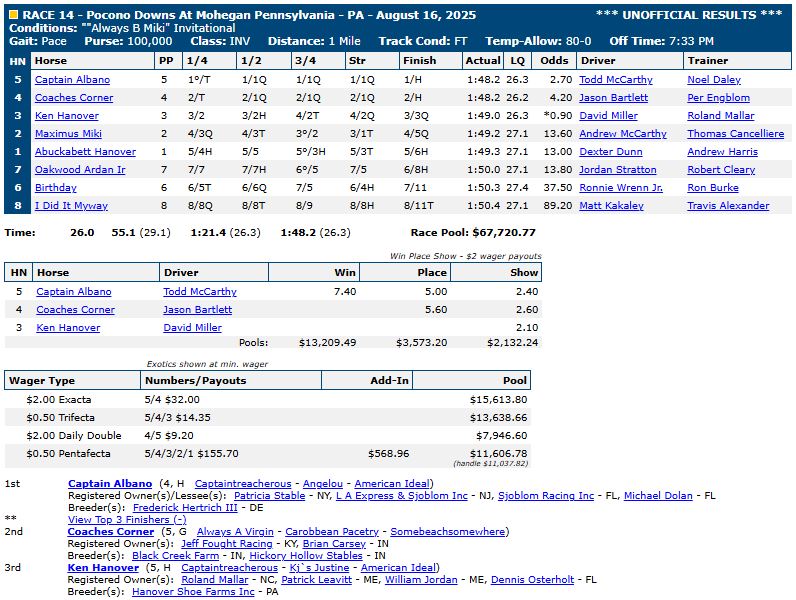Select trainer Thomas Cancelliere
The height and width of the screenshot is (600, 796).
coord(735,133)
